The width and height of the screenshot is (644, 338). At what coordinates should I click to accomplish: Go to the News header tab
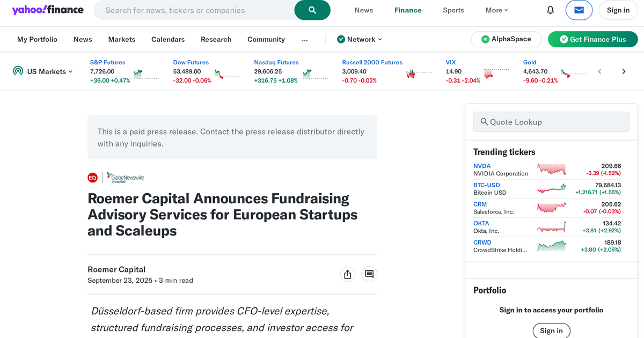tap(364, 10)
